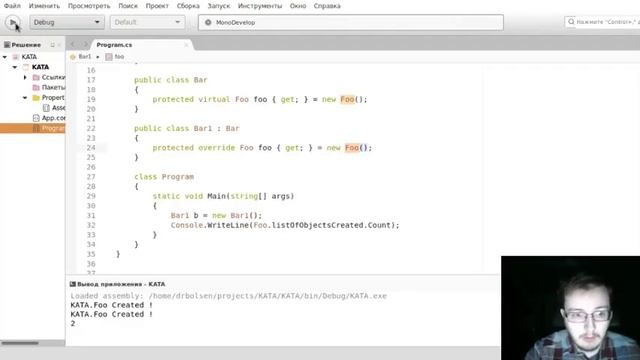Image resolution: width=640 pixels, height=360 pixels.
Task: Expand the Ссылки folder
Action: (x=25, y=77)
